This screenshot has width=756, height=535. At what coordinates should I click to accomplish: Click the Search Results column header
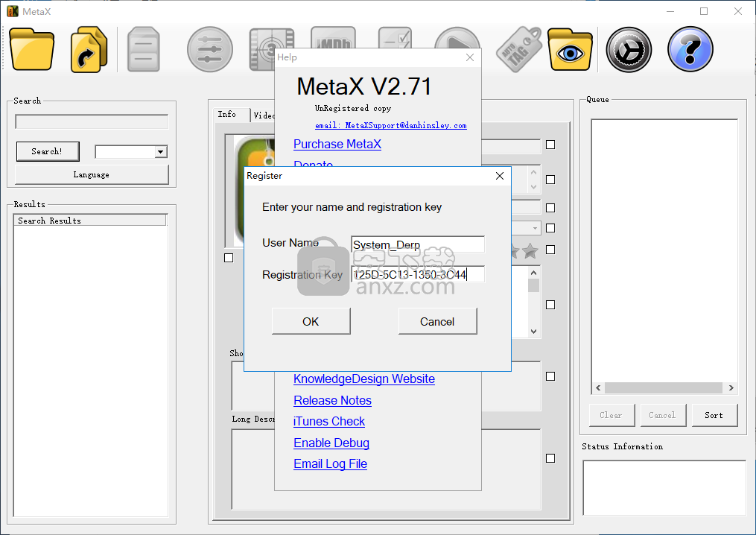tap(90, 221)
